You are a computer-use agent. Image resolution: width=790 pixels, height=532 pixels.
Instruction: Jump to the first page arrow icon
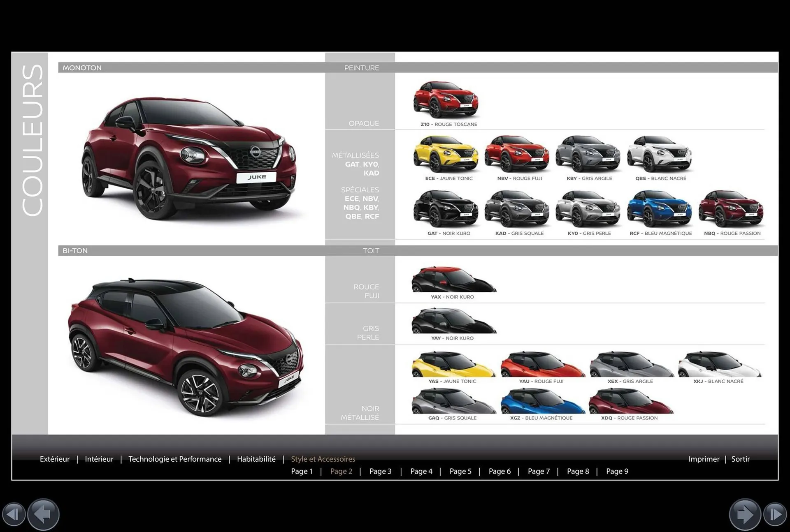click(15, 514)
